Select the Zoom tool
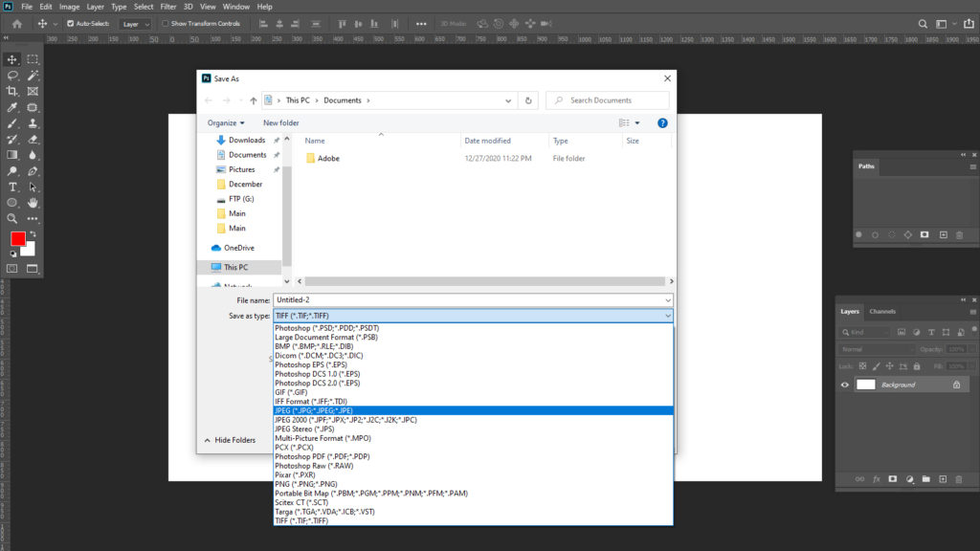980x551 pixels. pyautogui.click(x=11, y=219)
